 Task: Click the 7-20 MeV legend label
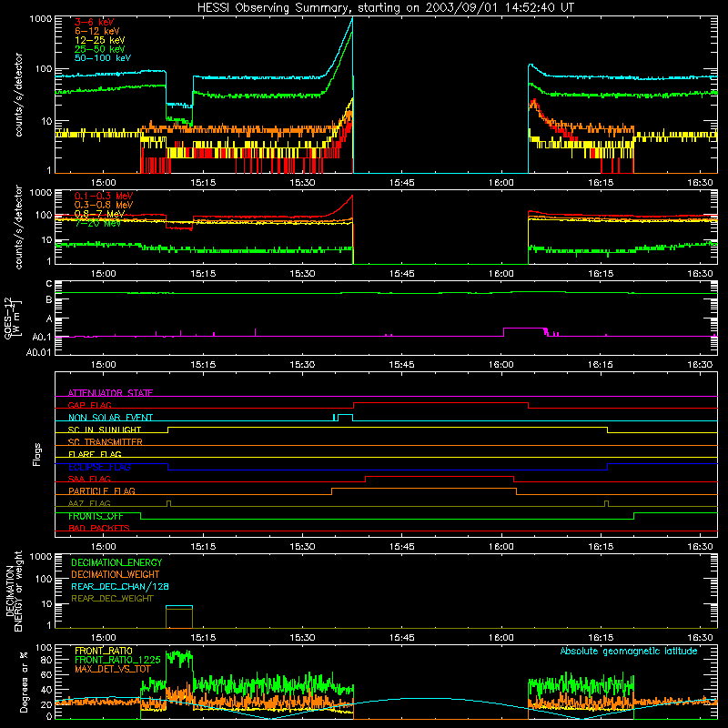(x=97, y=223)
